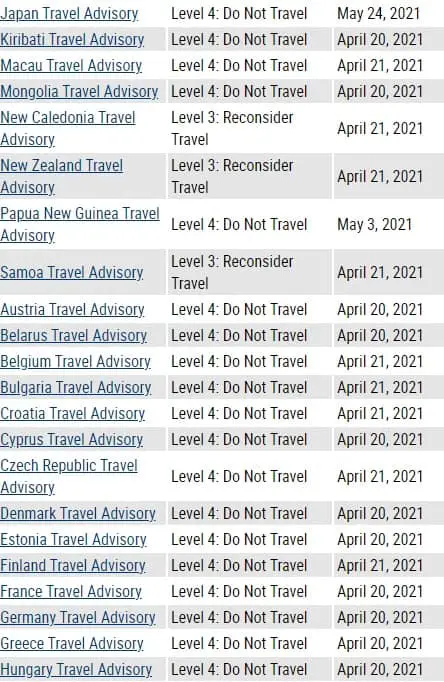The height and width of the screenshot is (682, 444).
Task: Open the Japan Travel Advisory link
Action: 69,13
